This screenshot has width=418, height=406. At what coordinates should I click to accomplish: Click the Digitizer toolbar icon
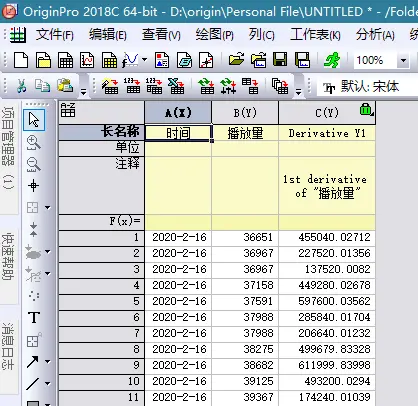click(206, 60)
